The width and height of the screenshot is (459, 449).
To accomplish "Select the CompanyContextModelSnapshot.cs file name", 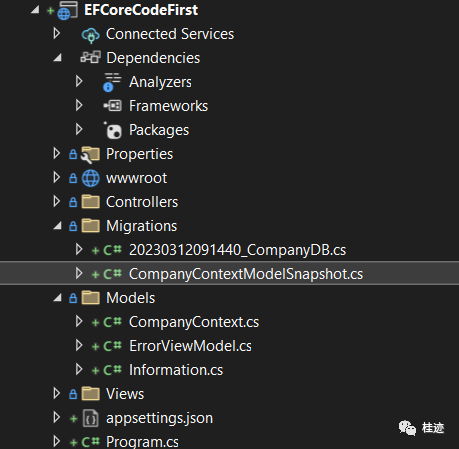I will [246, 274].
